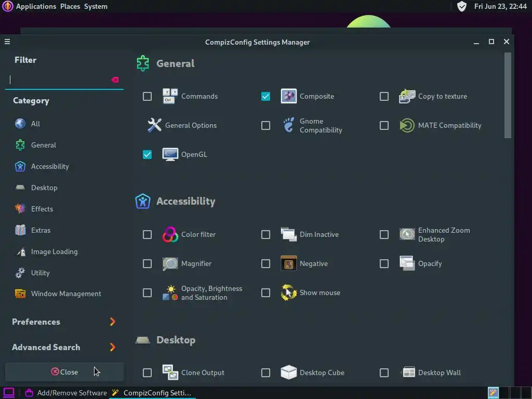Image resolution: width=532 pixels, height=399 pixels.
Task: Open the Dim Inactive icon
Action: 288,234
